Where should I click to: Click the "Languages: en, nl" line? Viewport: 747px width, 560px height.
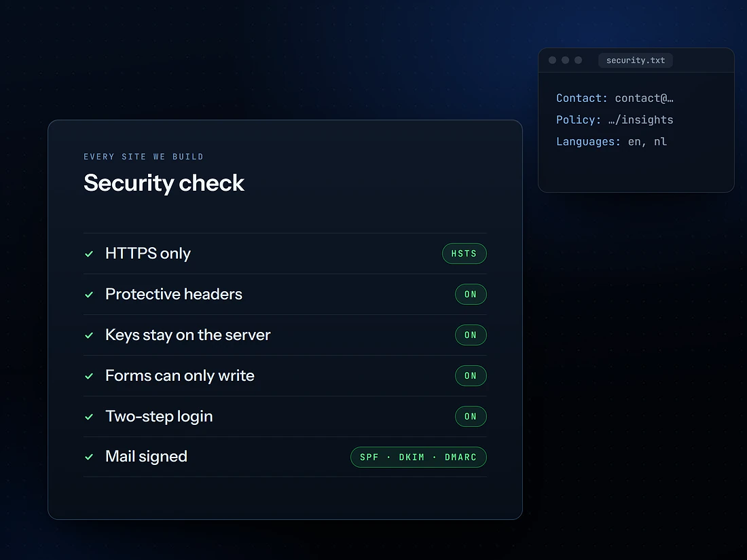tap(611, 142)
